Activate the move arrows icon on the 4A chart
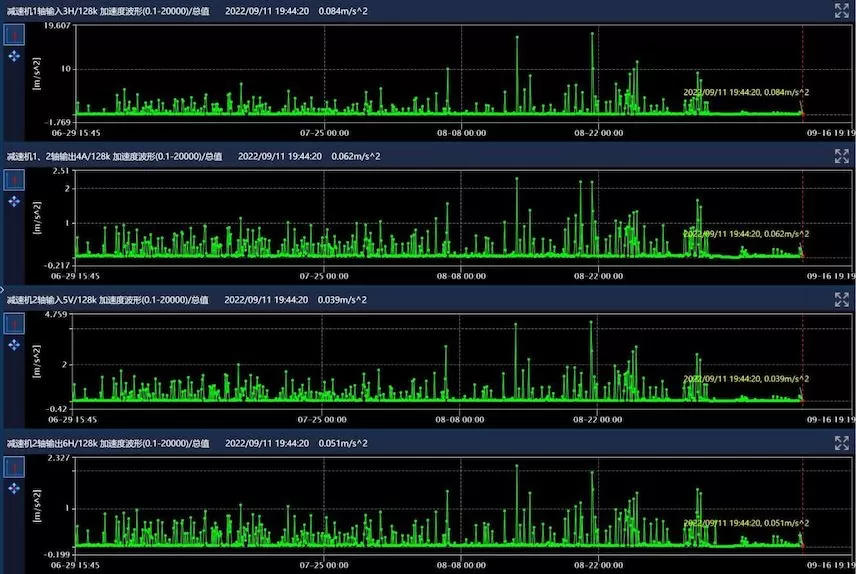This screenshot has height=574, width=856. point(14,201)
